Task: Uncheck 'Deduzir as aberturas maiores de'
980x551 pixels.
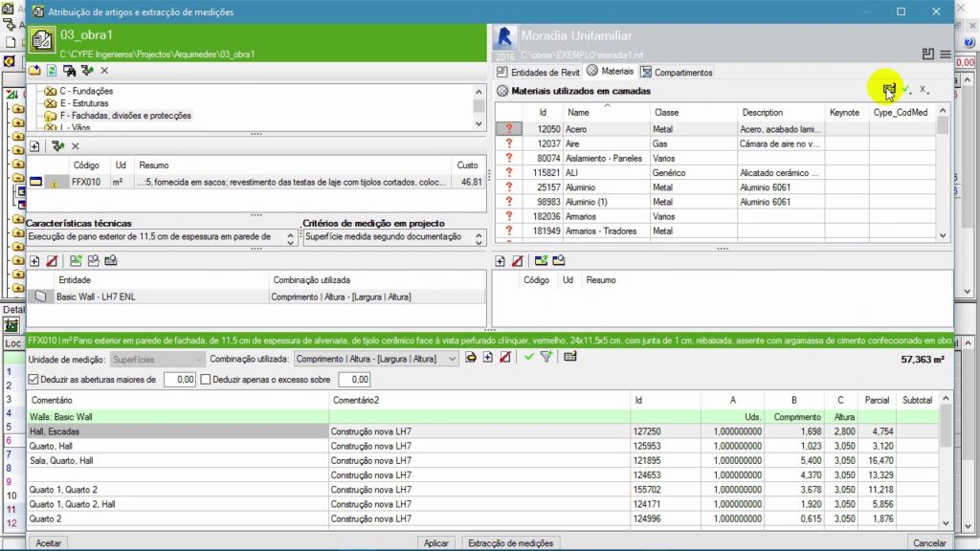Action: click(34, 380)
